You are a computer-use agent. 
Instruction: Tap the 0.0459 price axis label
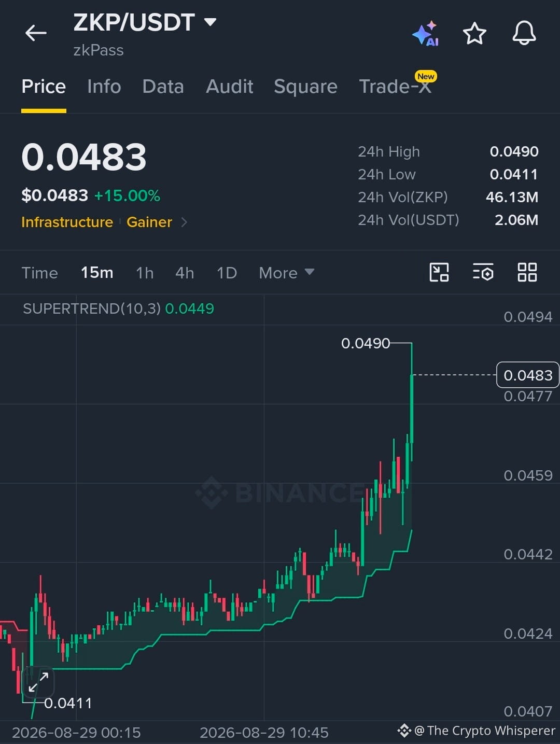click(528, 475)
